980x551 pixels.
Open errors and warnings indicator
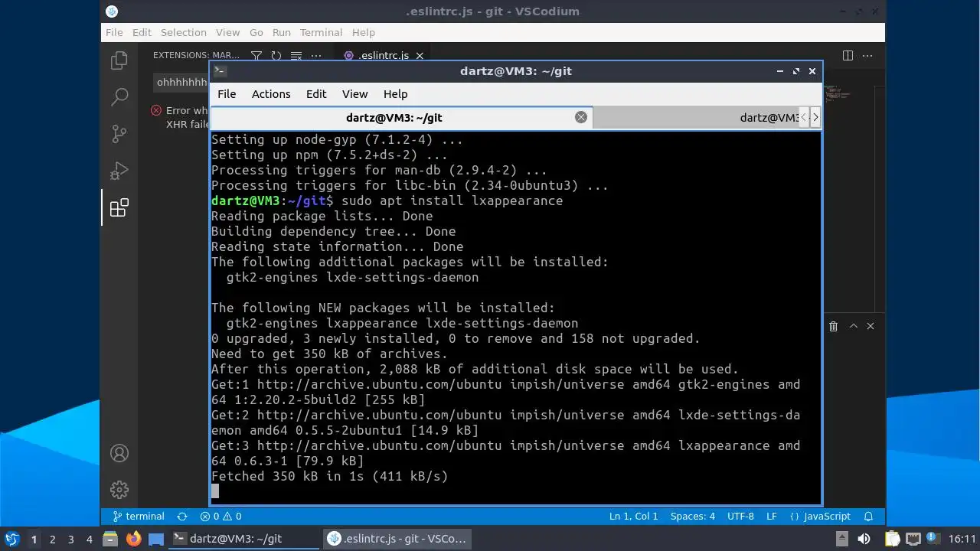[220, 517]
